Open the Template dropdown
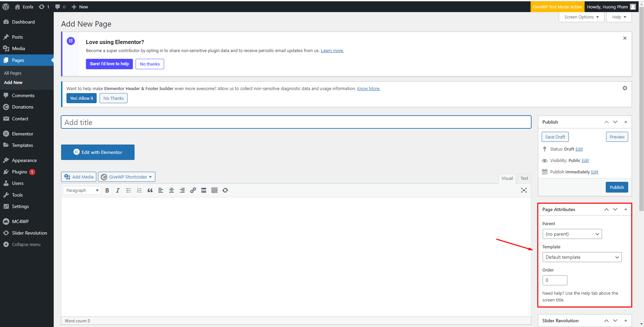Viewport: 644px width, 327px height. 582,257
